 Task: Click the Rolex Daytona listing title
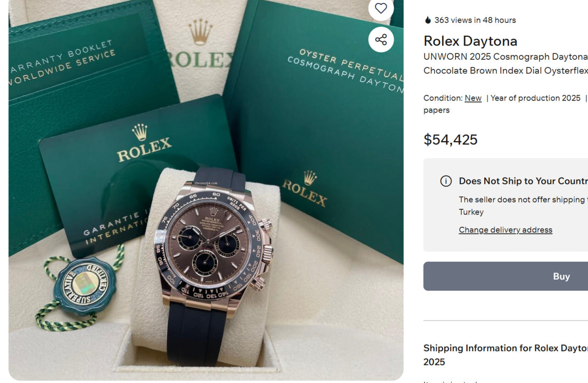[470, 41]
